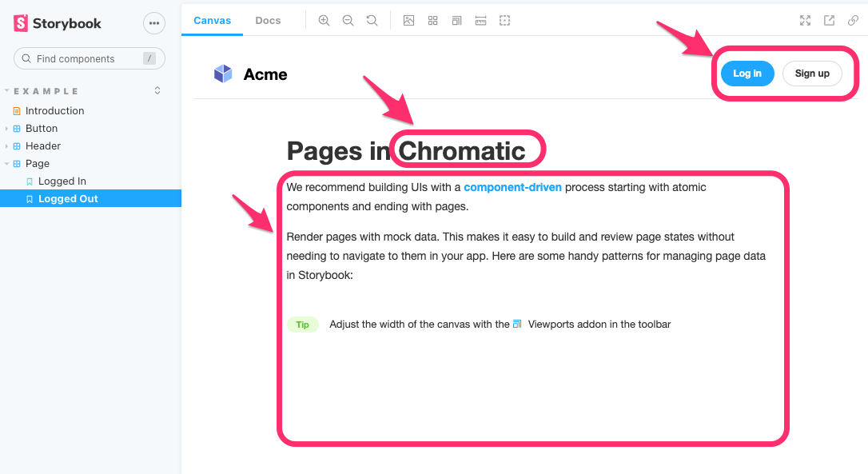
Task: Open the component-driven link
Action: 512,187
